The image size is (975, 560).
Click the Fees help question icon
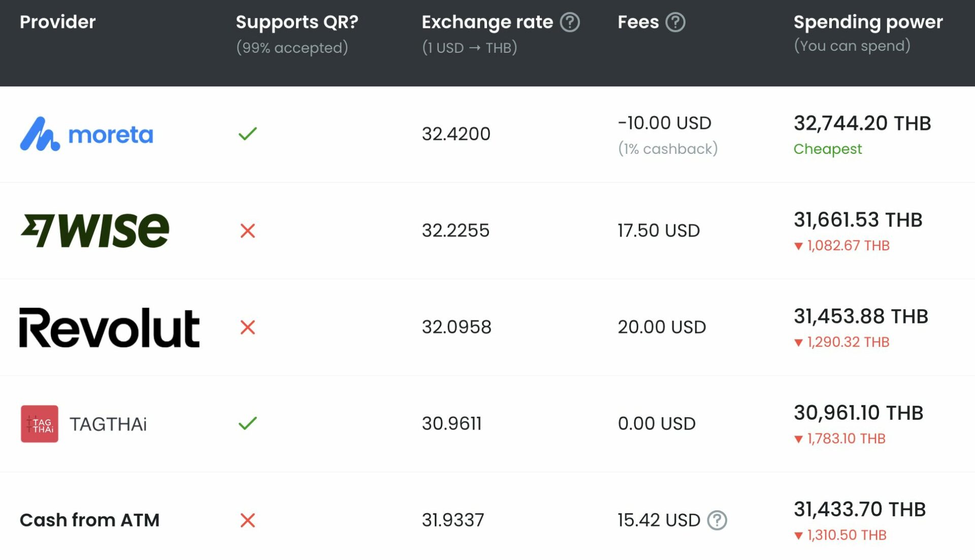coord(675,22)
